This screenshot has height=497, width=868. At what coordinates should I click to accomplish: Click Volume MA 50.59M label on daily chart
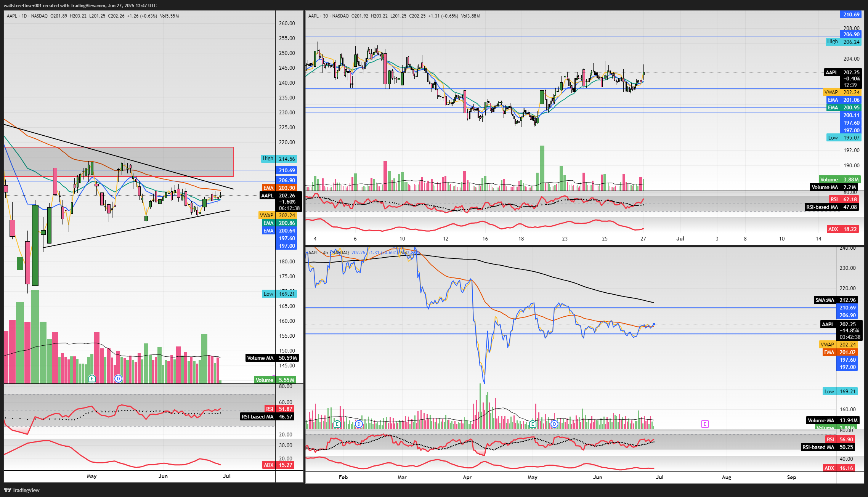pos(272,358)
